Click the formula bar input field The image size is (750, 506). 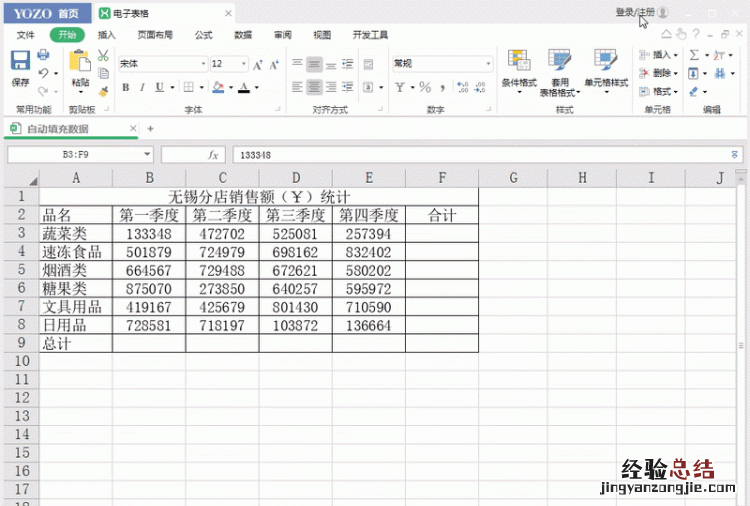480,155
